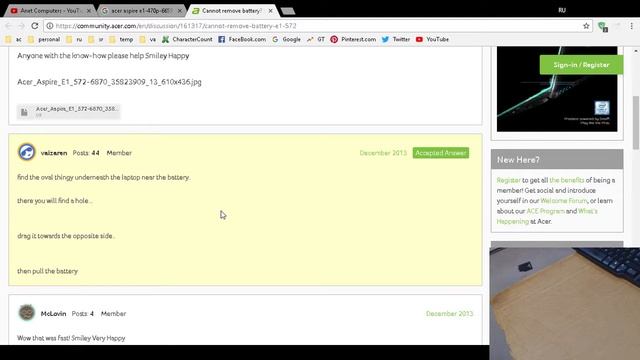Image resolution: width=640 pixels, height=360 pixels.
Task: Open valzaren's profile avatar
Action: pyautogui.click(x=27, y=152)
